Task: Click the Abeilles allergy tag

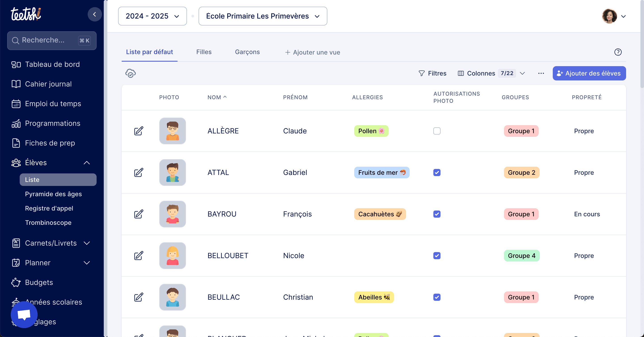Action: coord(374,297)
